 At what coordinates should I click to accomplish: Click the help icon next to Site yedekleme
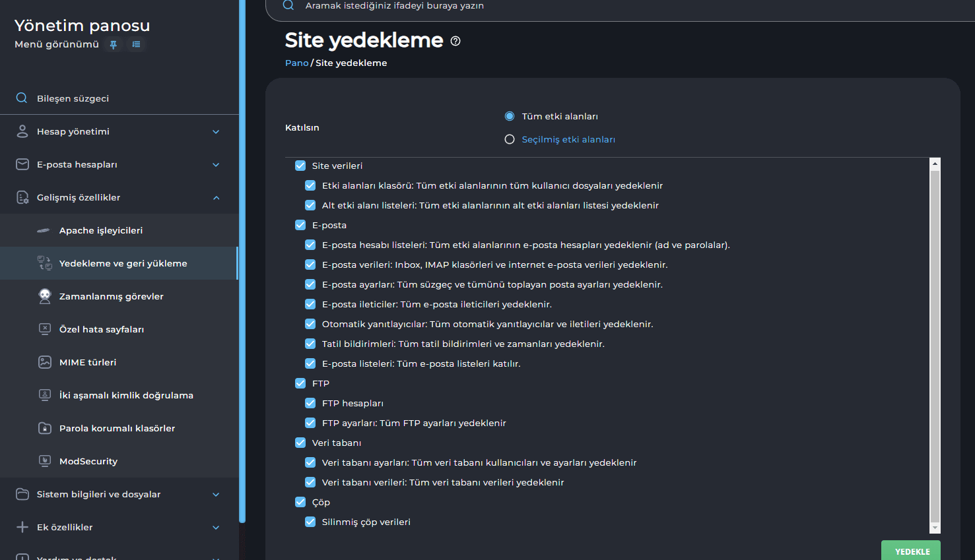point(455,41)
